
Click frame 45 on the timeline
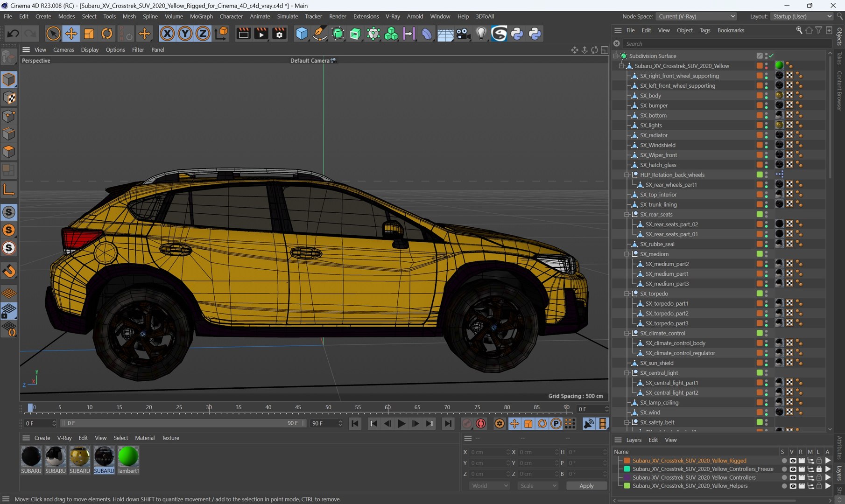[298, 408]
